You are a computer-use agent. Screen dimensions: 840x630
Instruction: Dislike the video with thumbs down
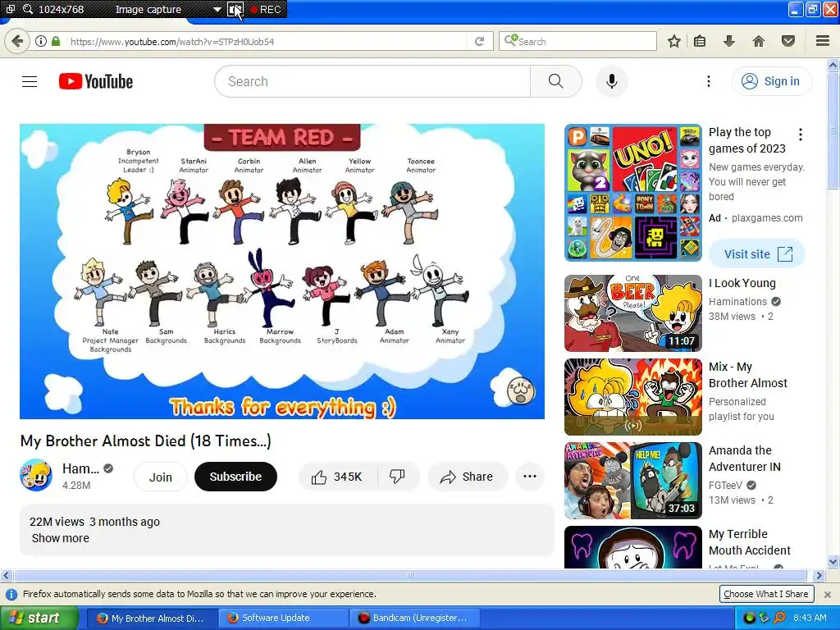pyautogui.click(x=398, y=477)
